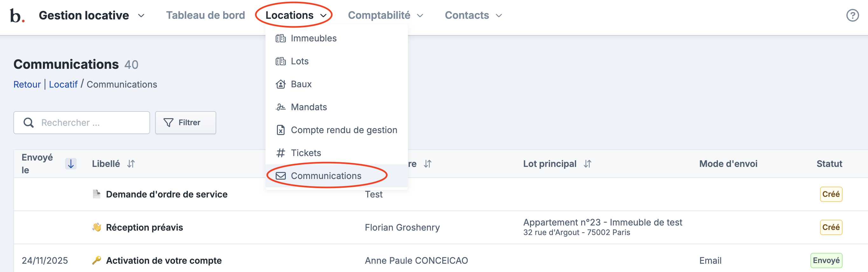Click the help question mark icon

[x=852, y=16]
